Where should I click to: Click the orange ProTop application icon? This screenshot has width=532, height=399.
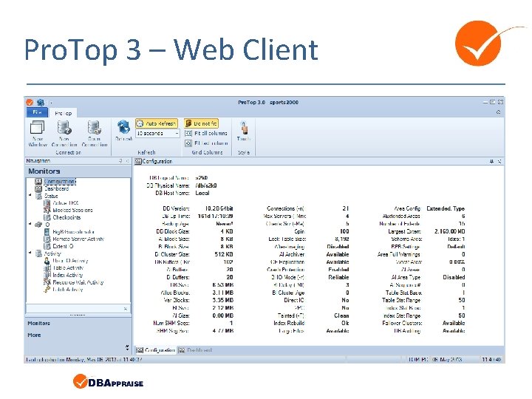click(30, 102)
